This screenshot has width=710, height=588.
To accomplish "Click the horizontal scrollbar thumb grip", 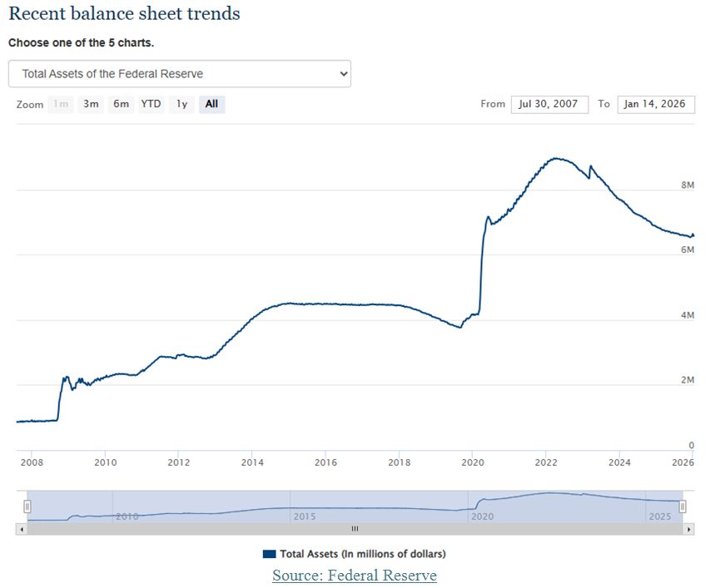I will tap(355, 529).
